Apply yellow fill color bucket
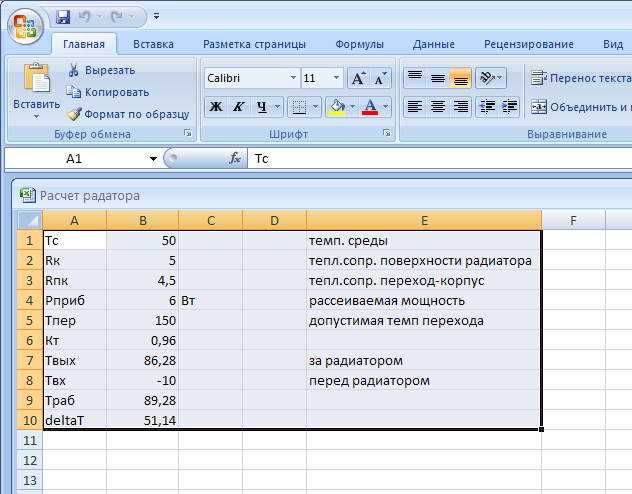 [x=337, y=107]
